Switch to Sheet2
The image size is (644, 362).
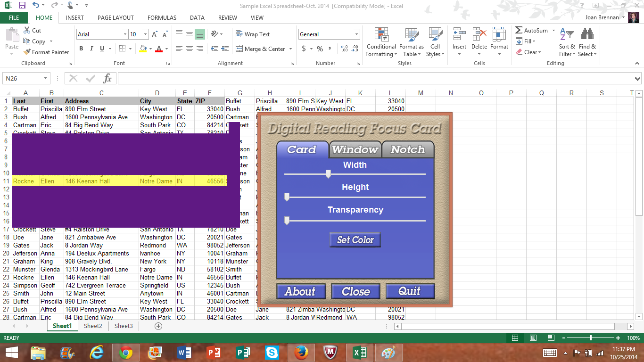click(x=92, y=326)
